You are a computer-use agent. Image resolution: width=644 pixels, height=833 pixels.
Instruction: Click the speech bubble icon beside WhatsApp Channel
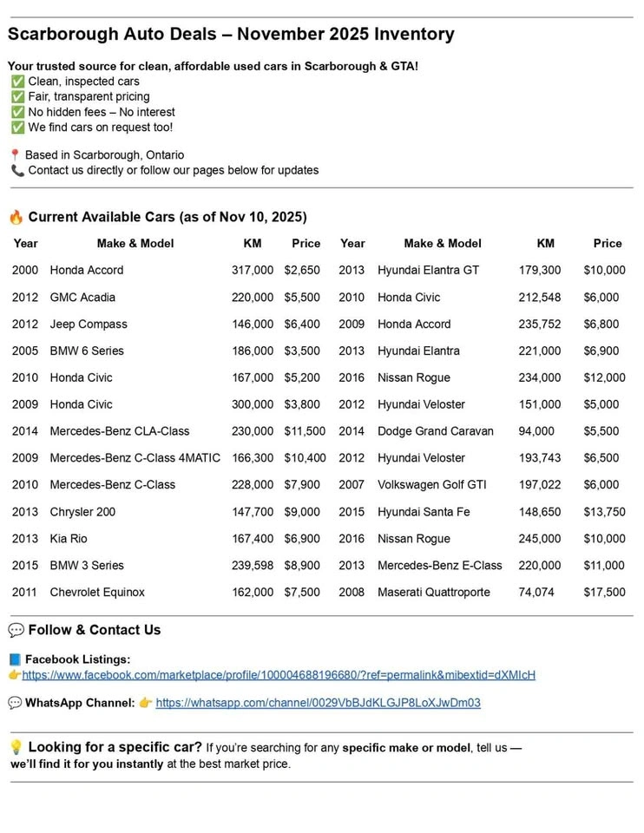tap(15, 703)
